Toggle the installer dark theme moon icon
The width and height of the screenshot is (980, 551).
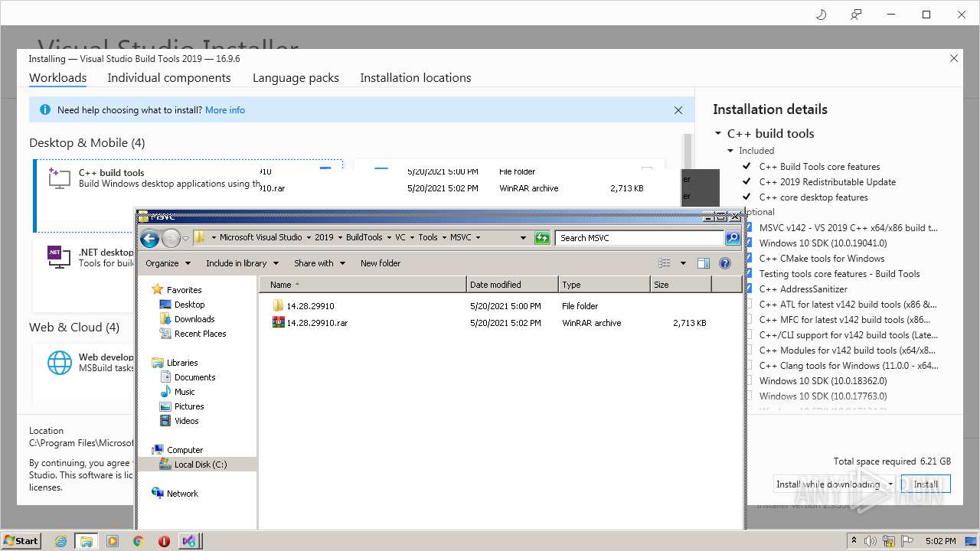(x=822, y=15)
